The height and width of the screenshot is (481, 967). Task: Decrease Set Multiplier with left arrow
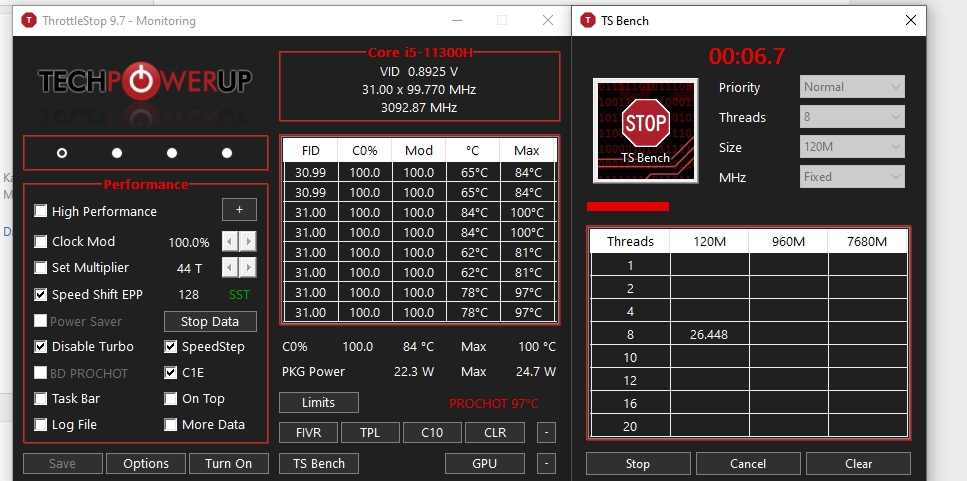pos(230,268)
